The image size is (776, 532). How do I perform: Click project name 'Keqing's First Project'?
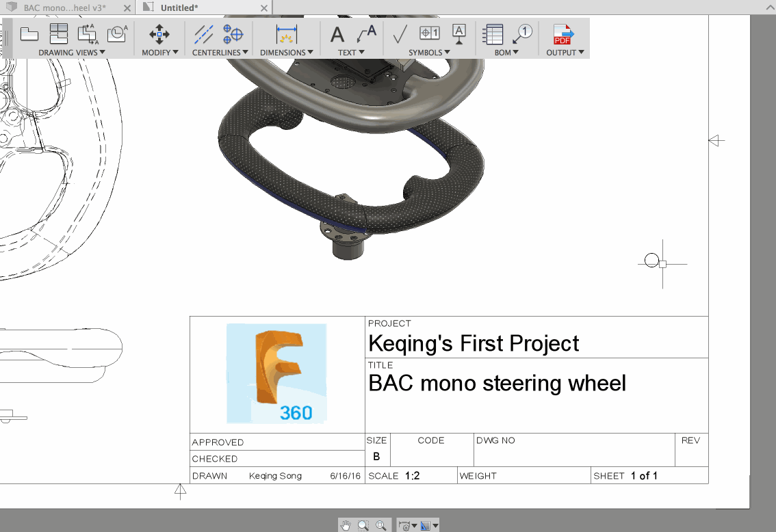[x=474, y=343]
